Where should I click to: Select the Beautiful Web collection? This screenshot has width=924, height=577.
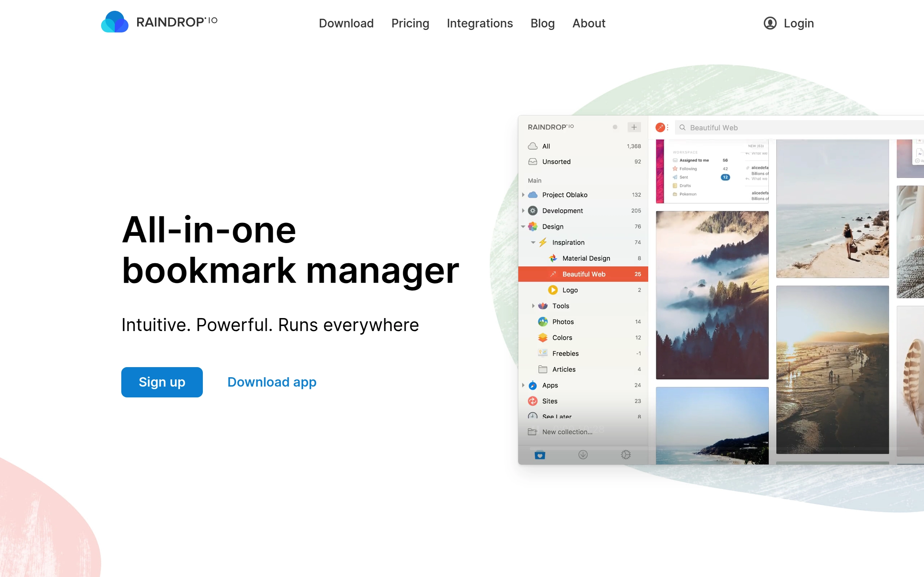583,274
